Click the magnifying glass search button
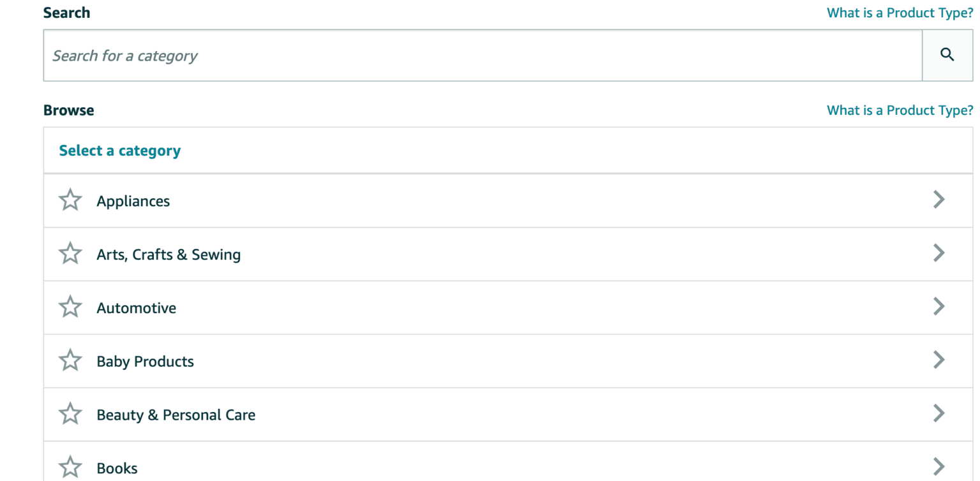 pyautogui.click(x=947, y=56)
